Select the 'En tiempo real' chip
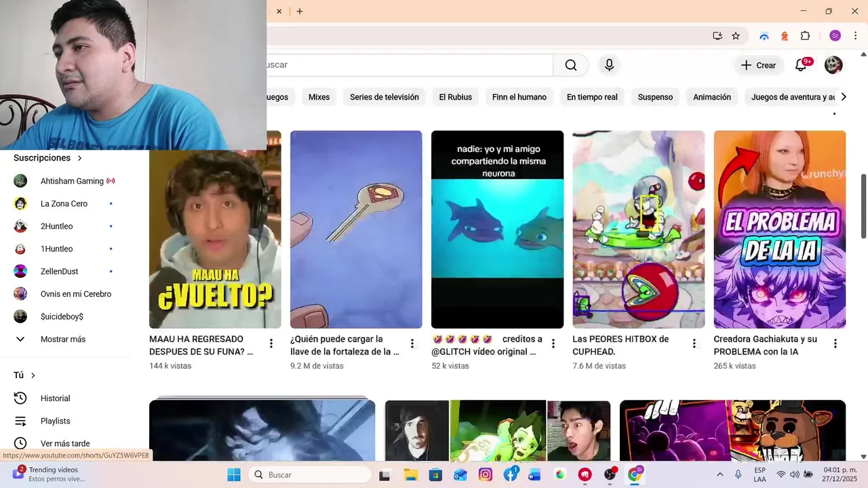868x488 pixels. click(x=592, y=97)
